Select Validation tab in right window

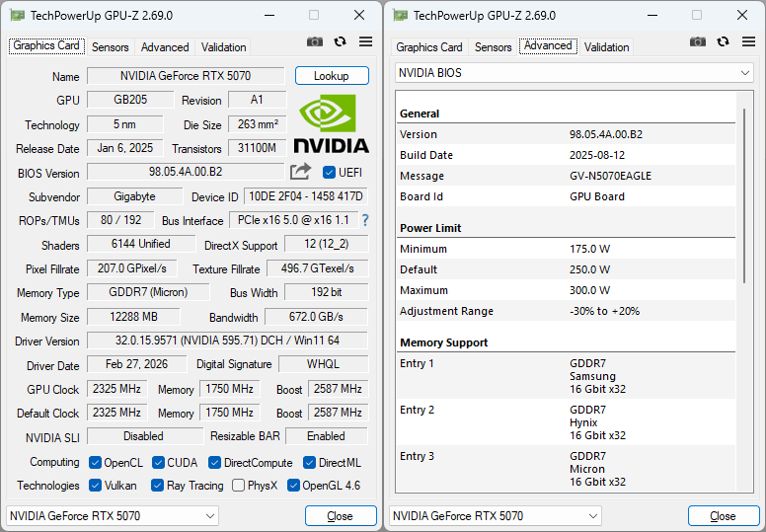click(606, 47)
